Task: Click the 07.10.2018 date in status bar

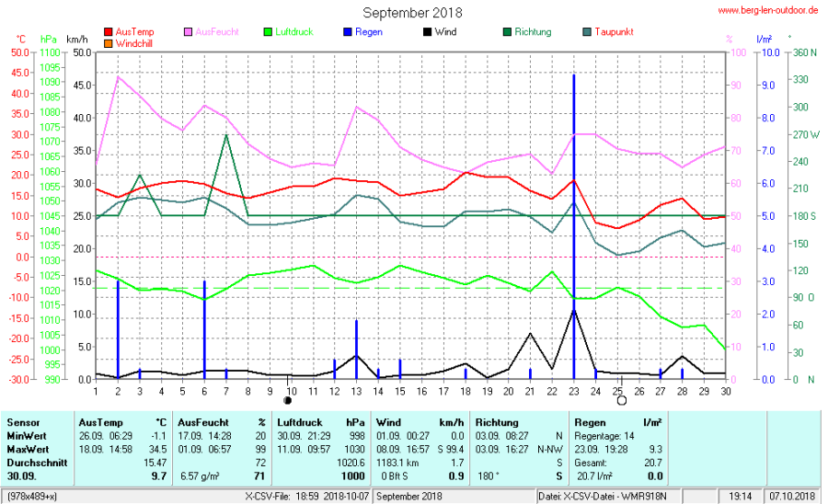Action: 791,497
